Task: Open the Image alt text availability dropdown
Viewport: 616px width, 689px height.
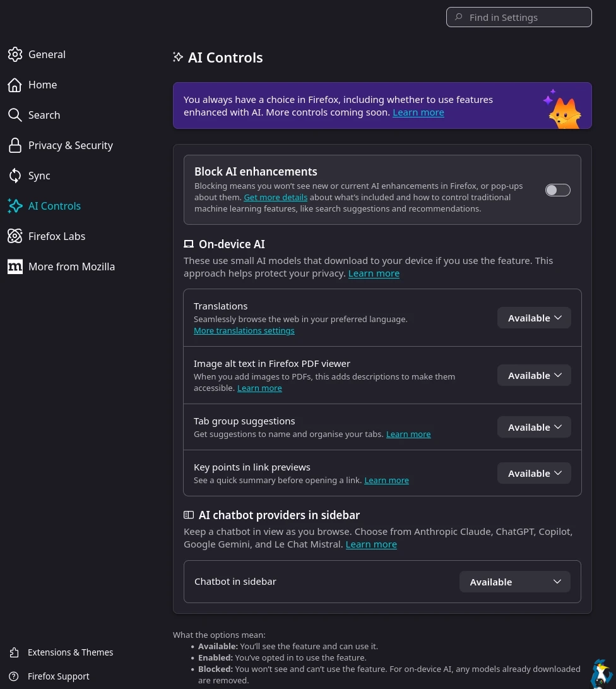Action: (x=534, y=375)
